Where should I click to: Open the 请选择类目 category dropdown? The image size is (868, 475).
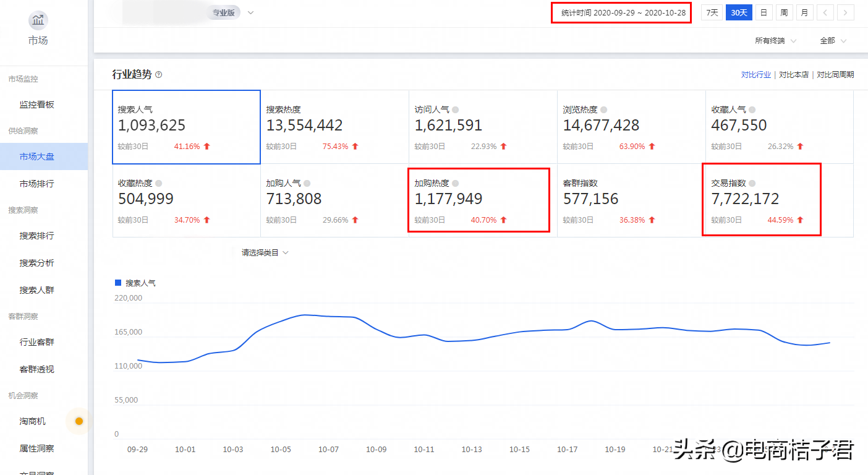click(265, 253)
